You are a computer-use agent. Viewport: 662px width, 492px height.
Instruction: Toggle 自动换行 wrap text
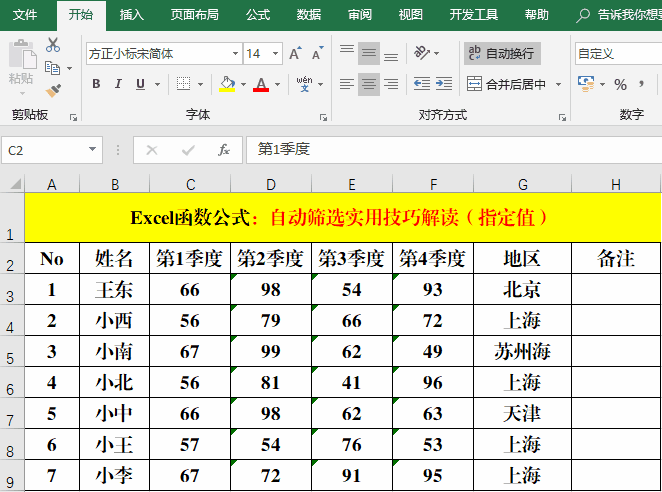pos(501,53)
